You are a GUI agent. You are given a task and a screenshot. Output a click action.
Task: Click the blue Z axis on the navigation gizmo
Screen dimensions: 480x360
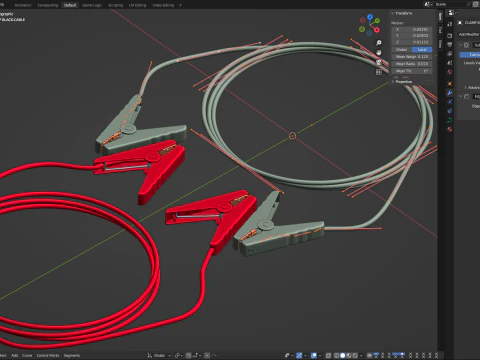click(370, 16)
